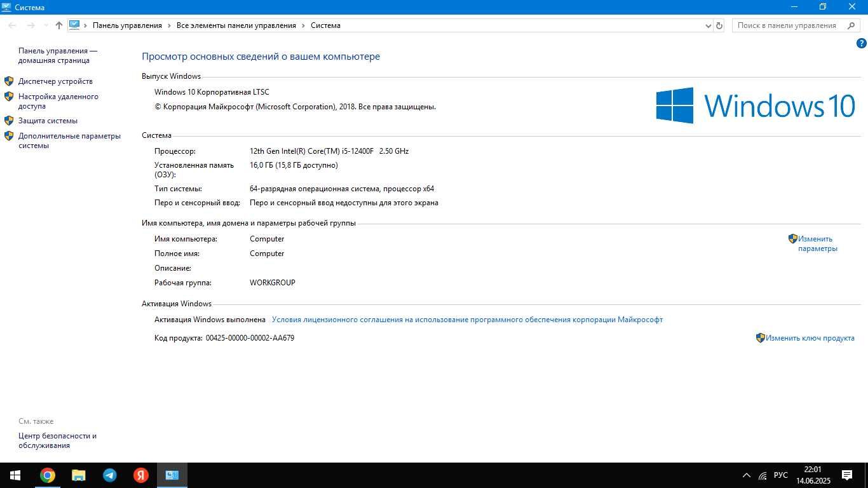Click the window's system icon in title bar
This screenshot has width=868, height=488.
pos(6,7)
